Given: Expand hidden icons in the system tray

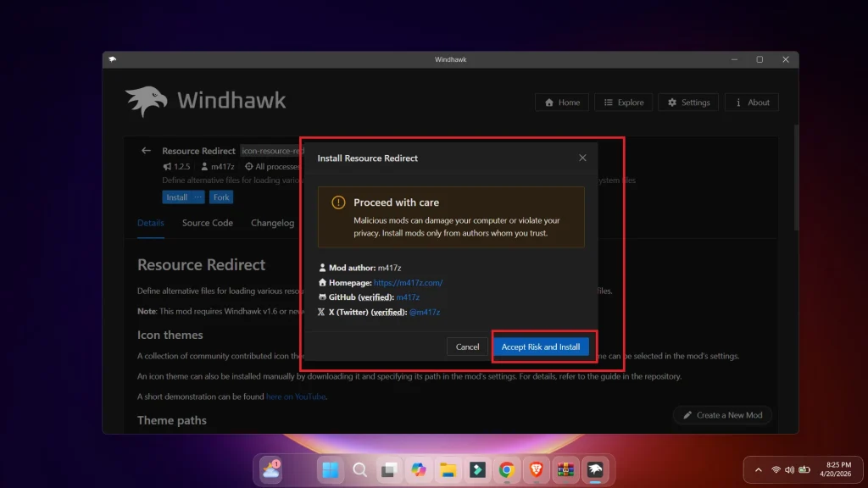Looking at the screenshot, I should point(758,469).
